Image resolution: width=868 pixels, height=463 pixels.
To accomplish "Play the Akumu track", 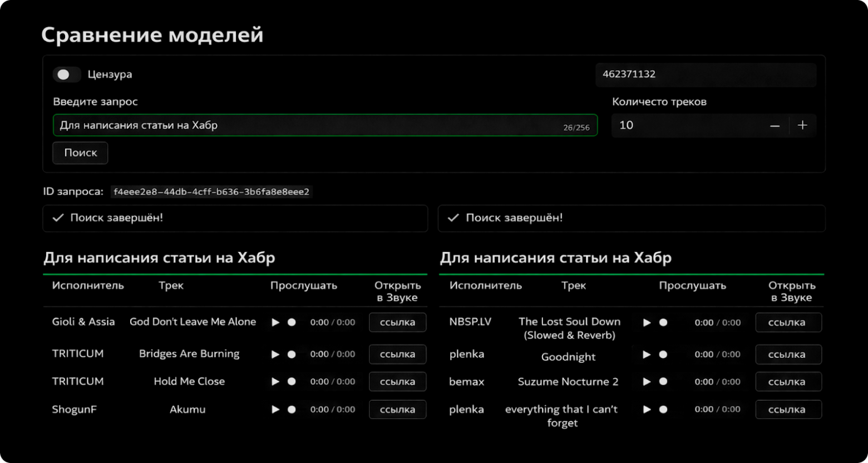I will [275, 410].
